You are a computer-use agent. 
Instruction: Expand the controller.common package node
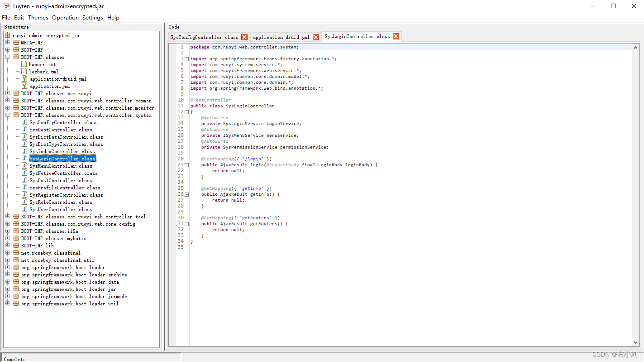click(8, 101)
